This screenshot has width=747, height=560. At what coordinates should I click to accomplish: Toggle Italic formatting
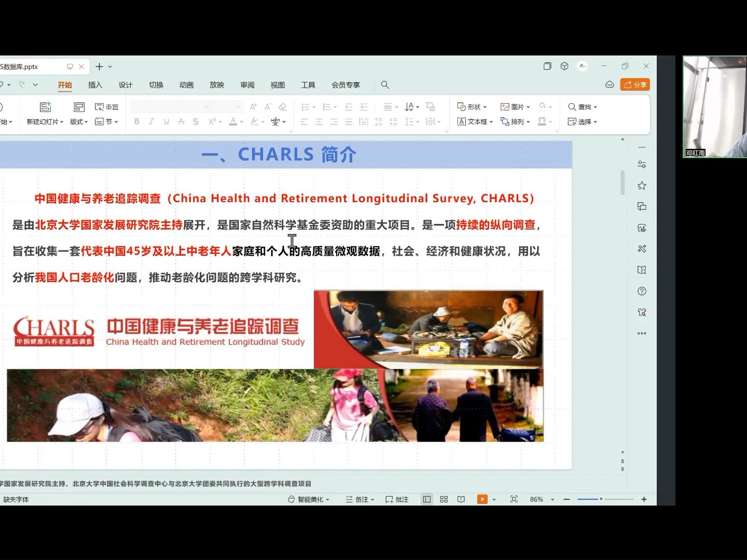point(151,121)
